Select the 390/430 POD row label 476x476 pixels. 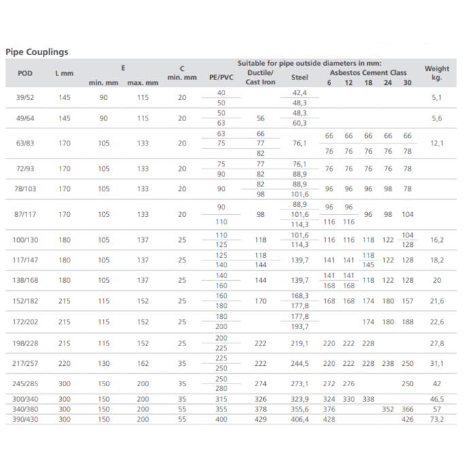(x=24, y=420)
